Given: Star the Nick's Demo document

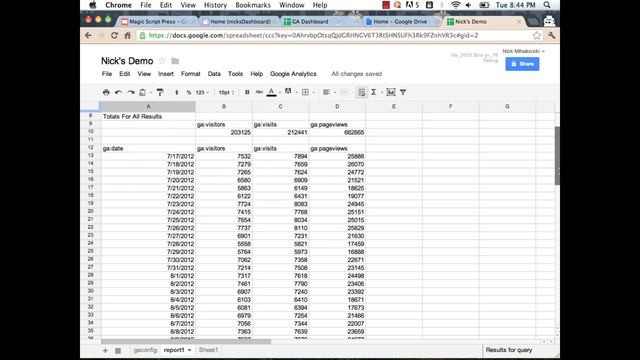Looking at the screenshot, I should point(162,61).
